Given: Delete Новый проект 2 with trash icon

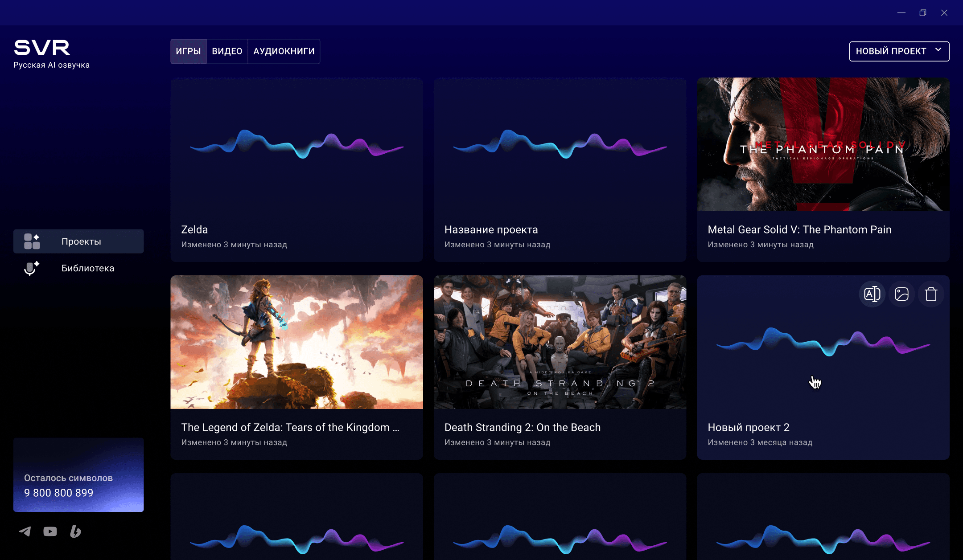Looking at the screenshot, I should pyautogui.click(x=931, y=294).
